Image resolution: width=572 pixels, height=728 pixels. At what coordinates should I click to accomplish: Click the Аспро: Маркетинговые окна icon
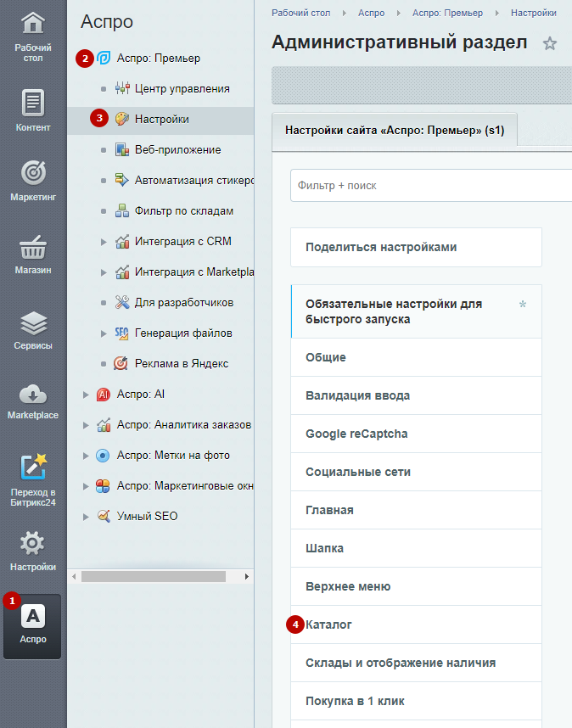[x=103, y=486]
